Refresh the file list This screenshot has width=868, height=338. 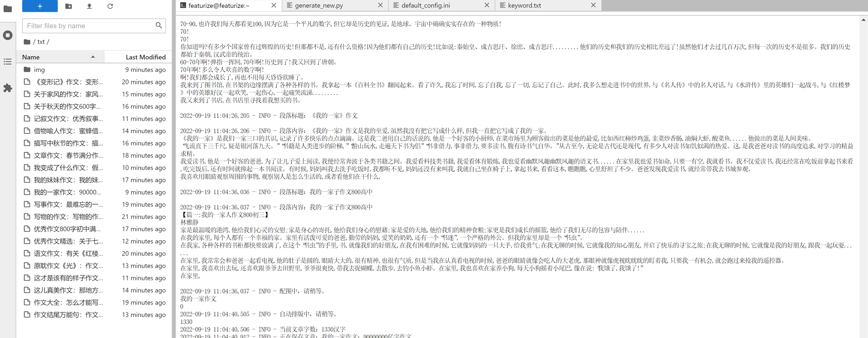[110, 6]
